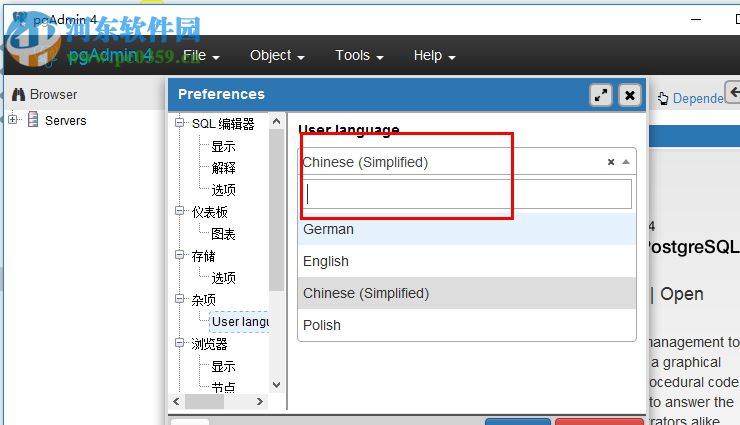Click the tree horizontal scroll left arrow

pos(177,401)
